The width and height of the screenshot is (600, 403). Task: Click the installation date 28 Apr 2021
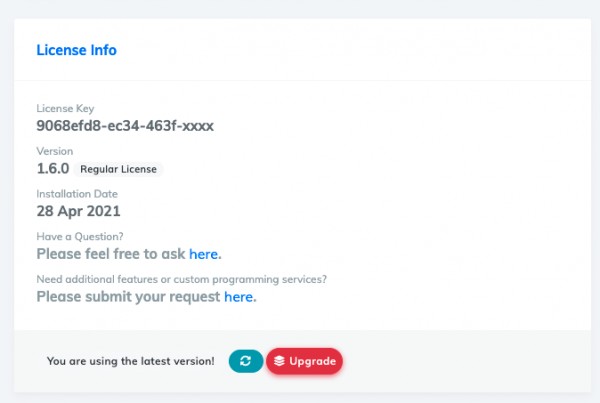tap(78, 211)
